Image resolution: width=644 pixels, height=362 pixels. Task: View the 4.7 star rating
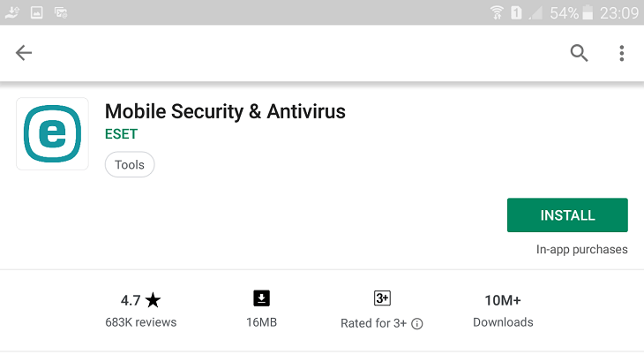(x=140, y=300)
